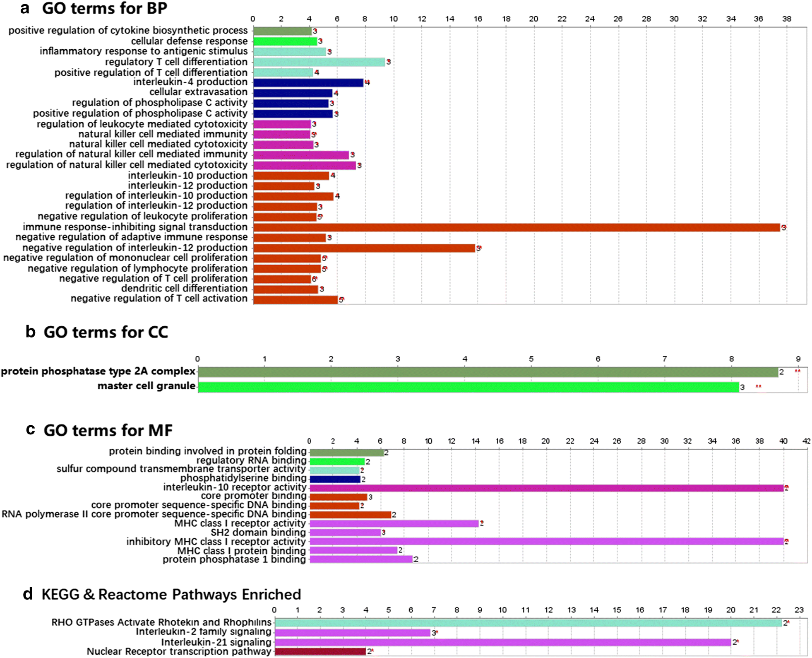This screenshot has width=812, height=658.
Task: Click label 'natural killer cell mediated immunity'
Action: pos(163,134)
